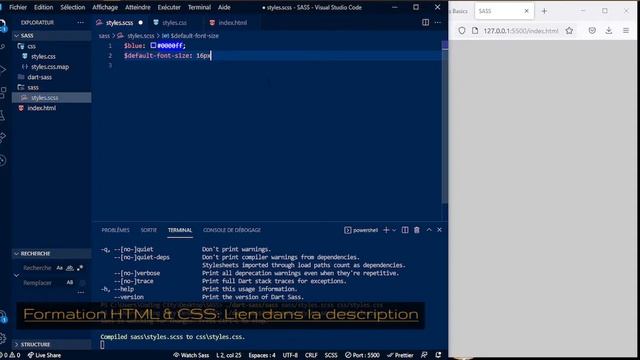The image size is (640, 360).
Task: Click the Prettier status item
Action: click(x=400, y=355)
